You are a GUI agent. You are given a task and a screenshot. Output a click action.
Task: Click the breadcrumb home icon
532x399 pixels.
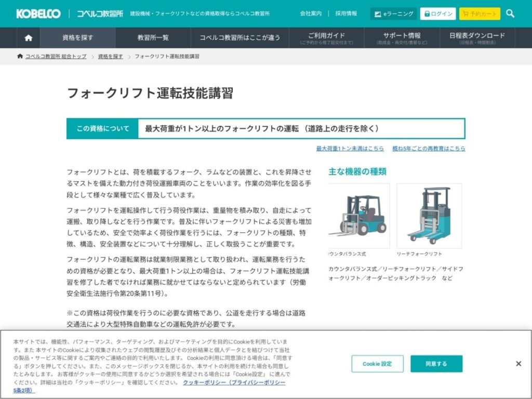click(20, 56)
